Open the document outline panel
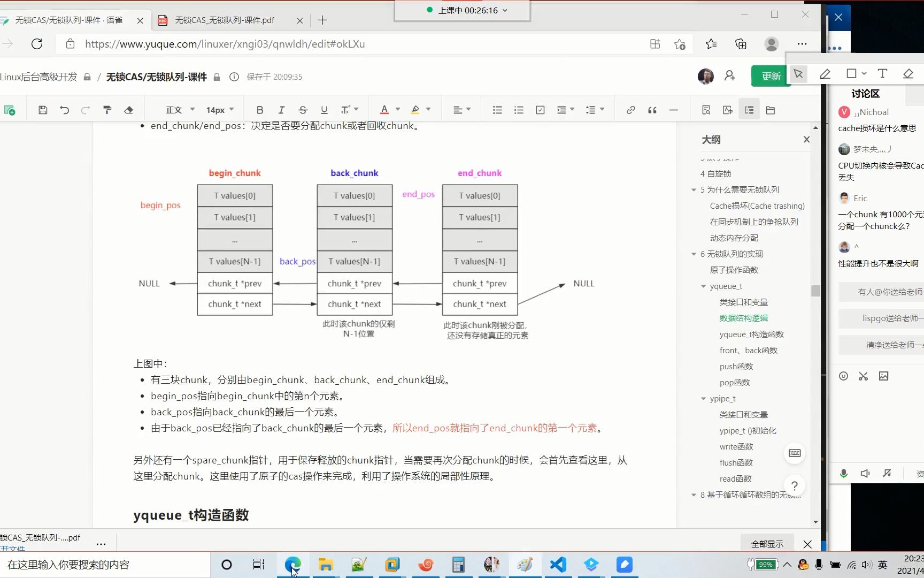The height and width of the screenshot is (578, 924). tap(749, 109)
